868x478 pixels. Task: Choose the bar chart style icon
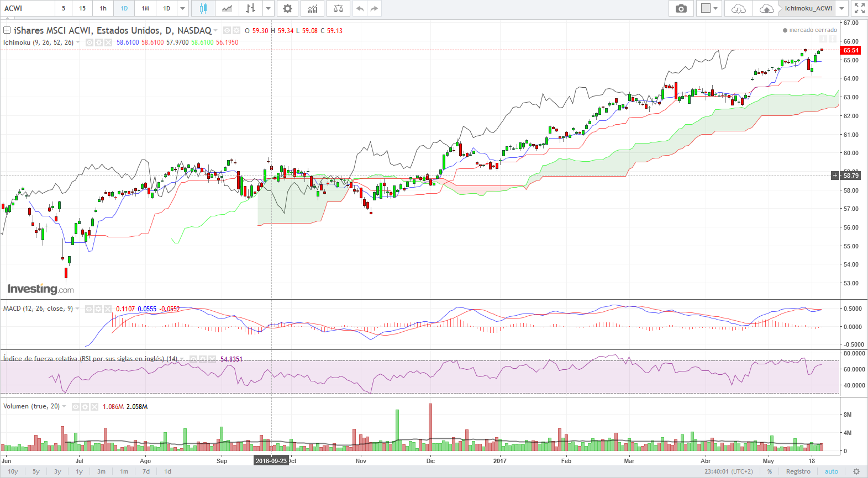point(251,8)
